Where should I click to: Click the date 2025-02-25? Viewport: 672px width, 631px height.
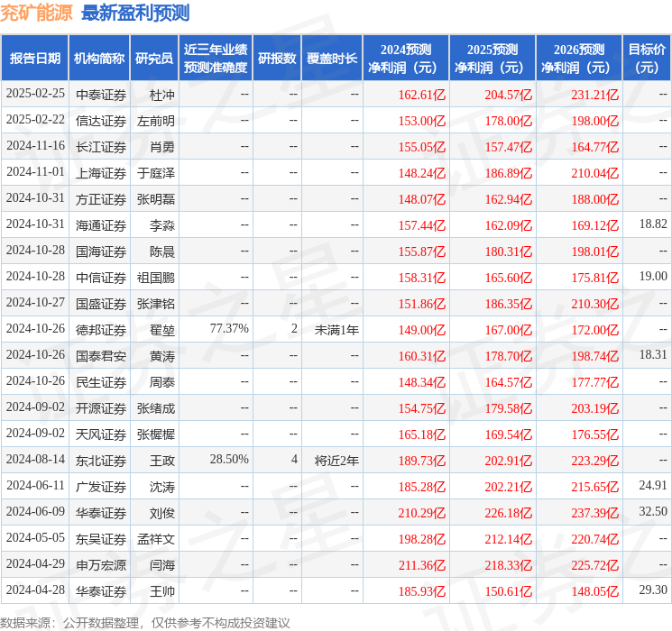click(x=35, y=94)
